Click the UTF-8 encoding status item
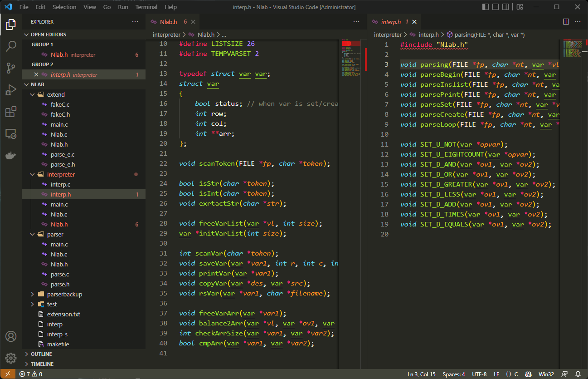 click(479, 374)
